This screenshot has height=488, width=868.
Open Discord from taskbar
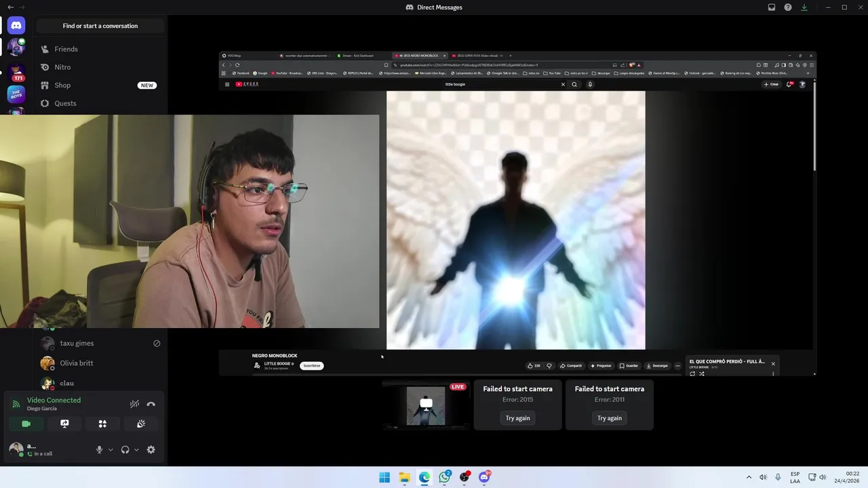pos(484,477)
